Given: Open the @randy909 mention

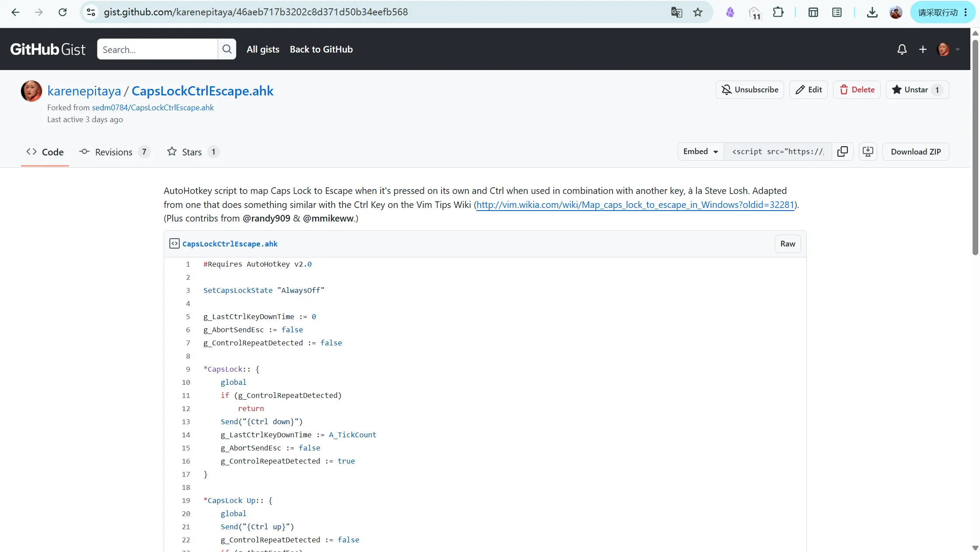Looking at the screenshot, I should [x=266, y=218].
